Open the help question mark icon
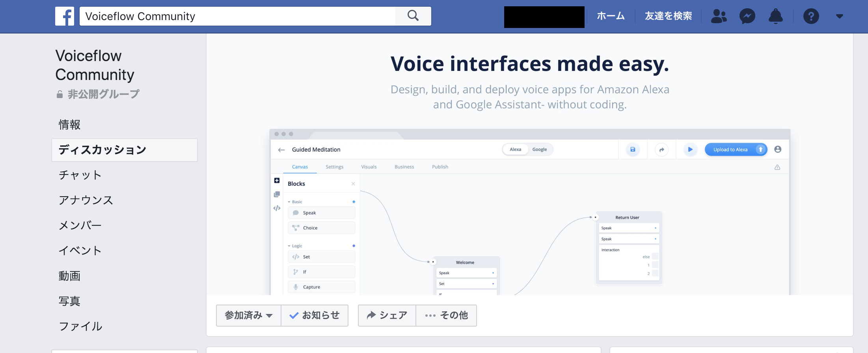 (x=811, y=16)
